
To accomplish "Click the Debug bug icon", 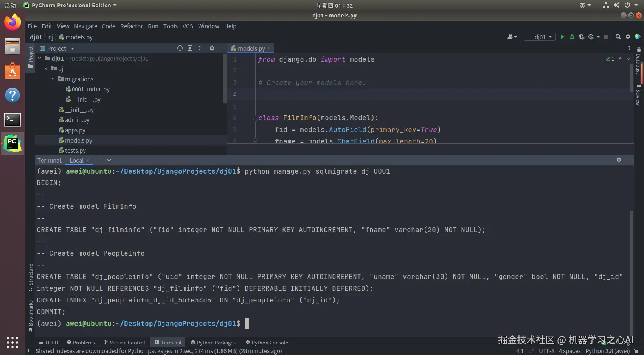I will point(572,37).
